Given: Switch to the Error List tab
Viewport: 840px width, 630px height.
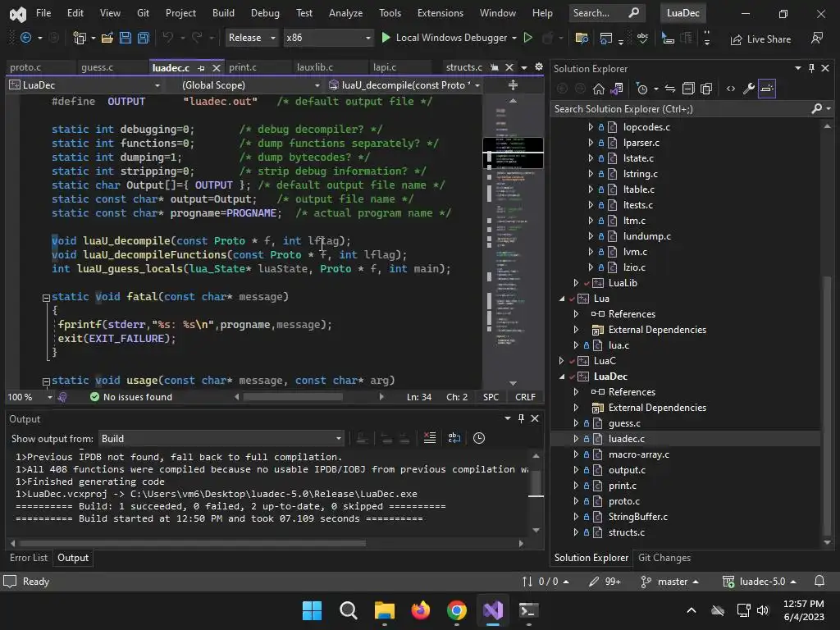Looking at the screenshot, I should (x=29, y=558).
